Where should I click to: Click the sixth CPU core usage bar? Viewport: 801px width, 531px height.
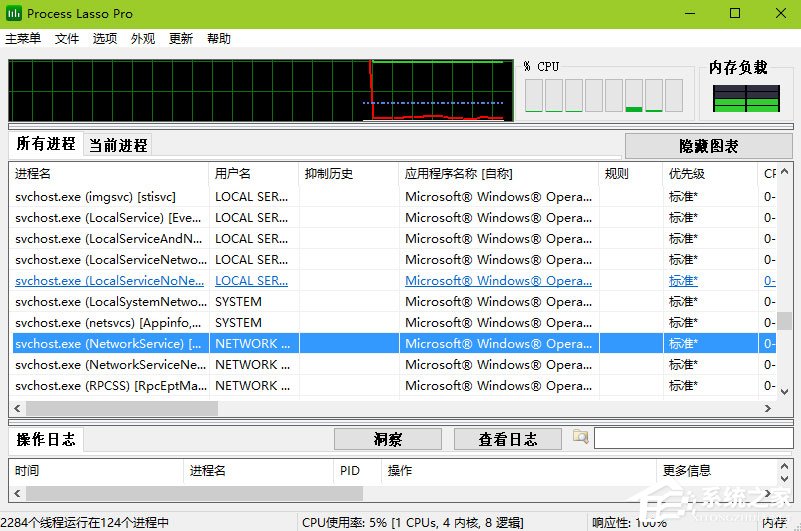point(633,95)
